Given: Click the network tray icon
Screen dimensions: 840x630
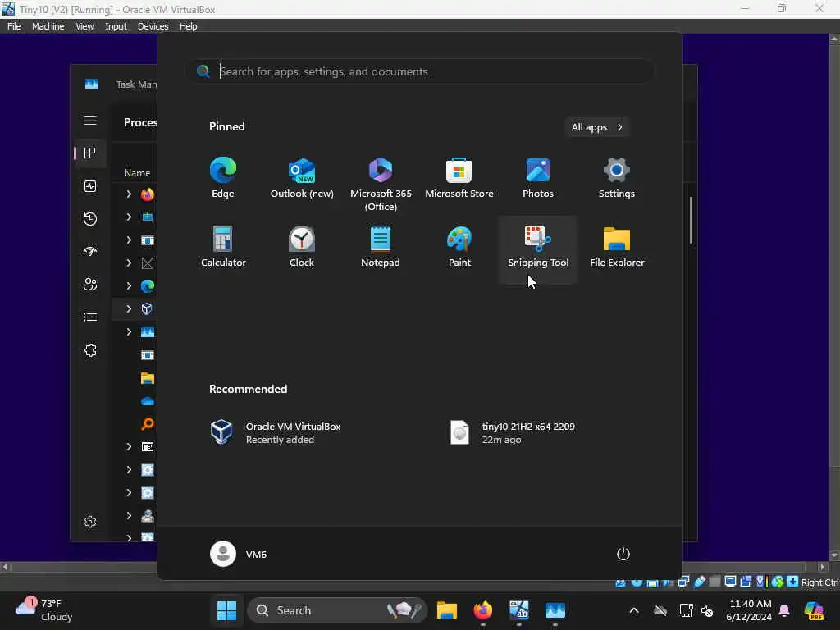Looking at the screenshot, I should pos(686,610).
